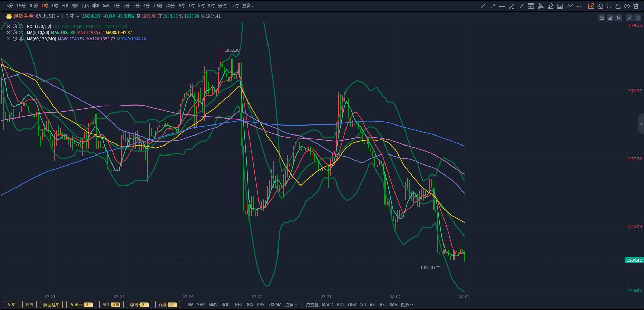Screen dimensions: 644x310
Task: Select the dashed arrow line drawing tool
Action: point(492,6)
